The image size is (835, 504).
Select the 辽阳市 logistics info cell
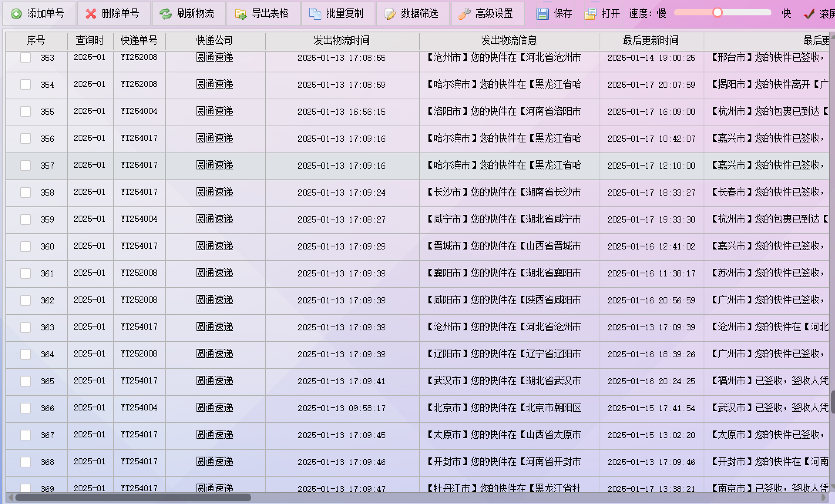509,354
